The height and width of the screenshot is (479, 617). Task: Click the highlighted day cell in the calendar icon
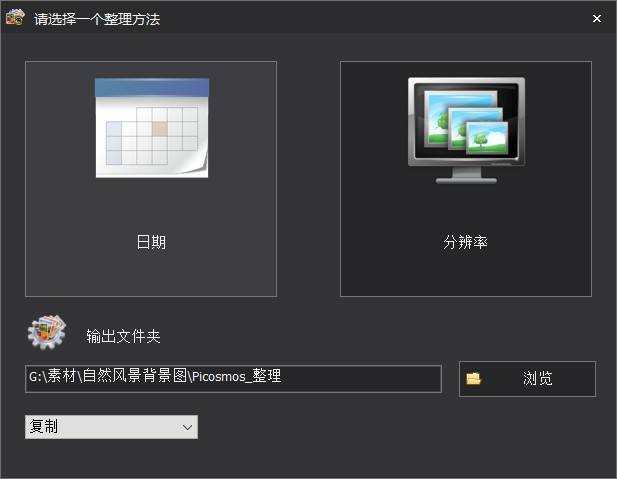point(159,129)
